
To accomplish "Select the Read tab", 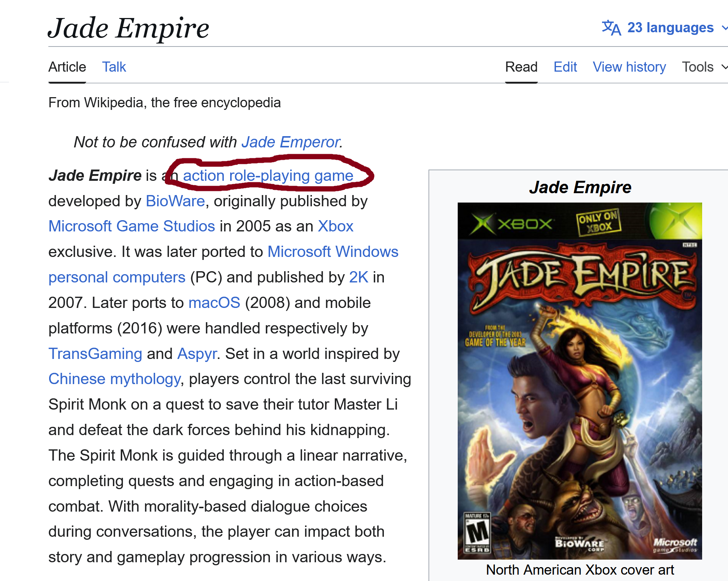I will pos(521,67).
